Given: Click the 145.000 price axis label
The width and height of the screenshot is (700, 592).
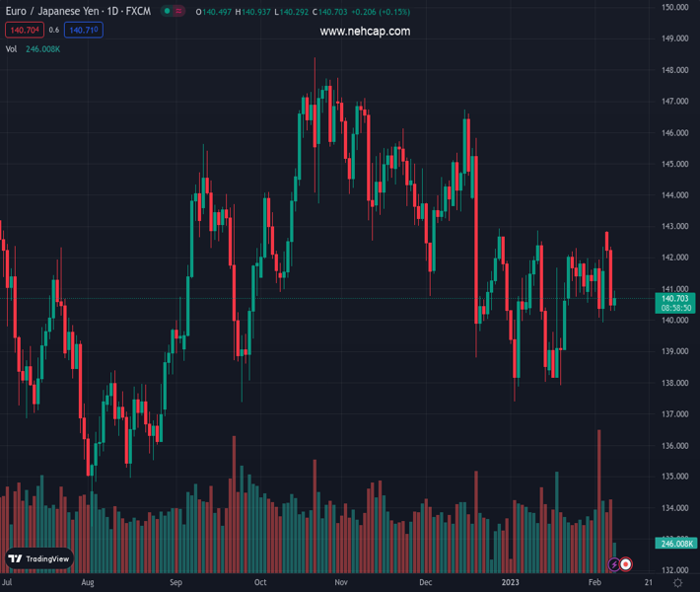Looking at the screenshot, I should click(675, 164).
